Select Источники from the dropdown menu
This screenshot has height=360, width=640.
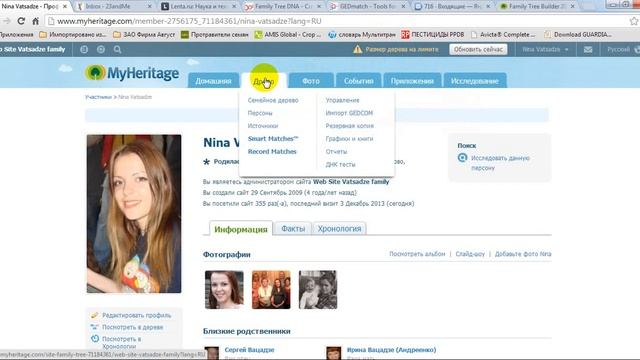coord(262,126)
